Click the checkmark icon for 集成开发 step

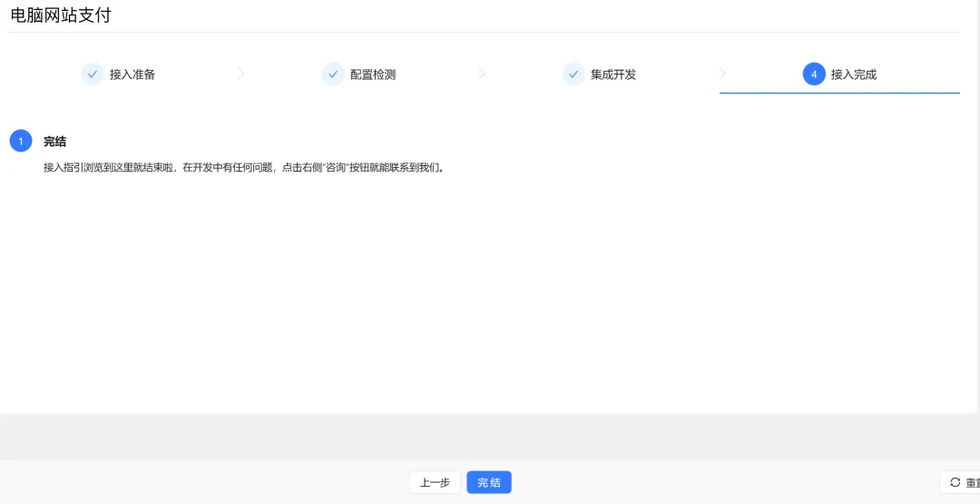click(573, 74)
